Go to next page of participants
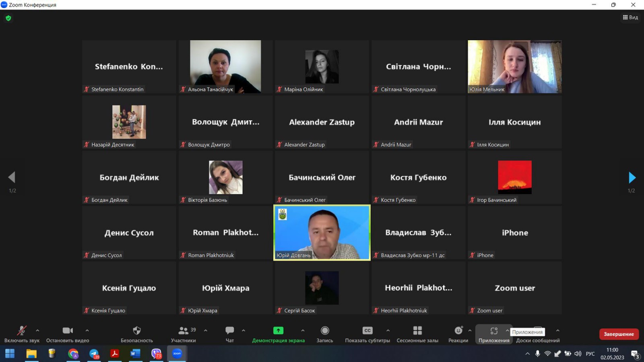The width and height of the screenshot is (644, 362). coord(632,177)
